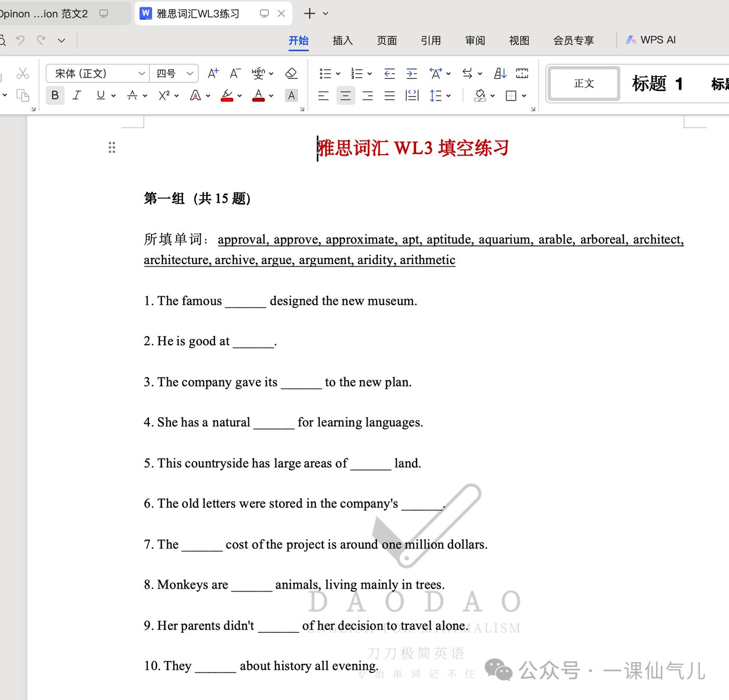
Task: Click the title 雅思词汇 WL3 填空练习
Action: (413, 148)
